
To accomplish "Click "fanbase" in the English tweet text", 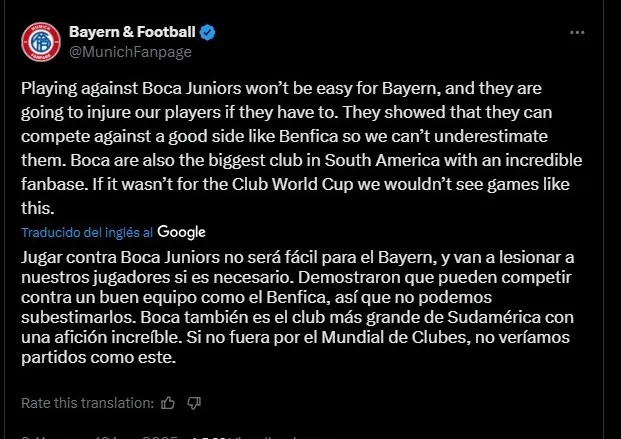I will [x=50, y=185].
